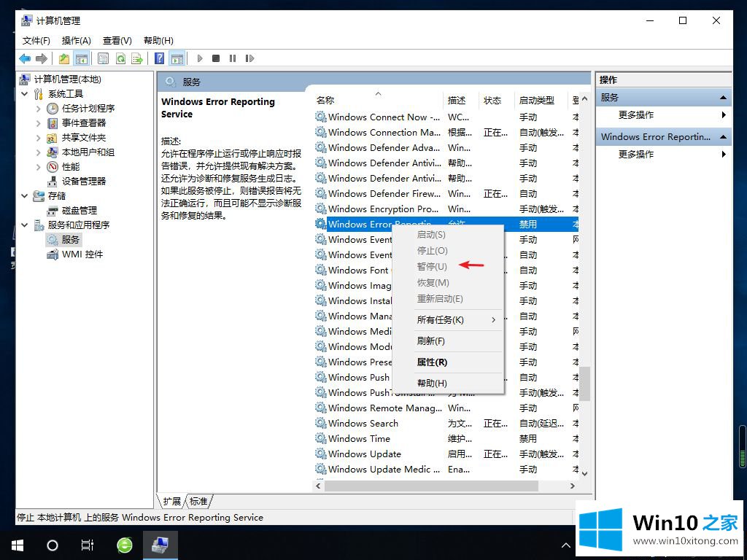Open the green browser icon on taskbar
Image resolution: width=747 pixels, height=560 pixels.
(124, 545)
